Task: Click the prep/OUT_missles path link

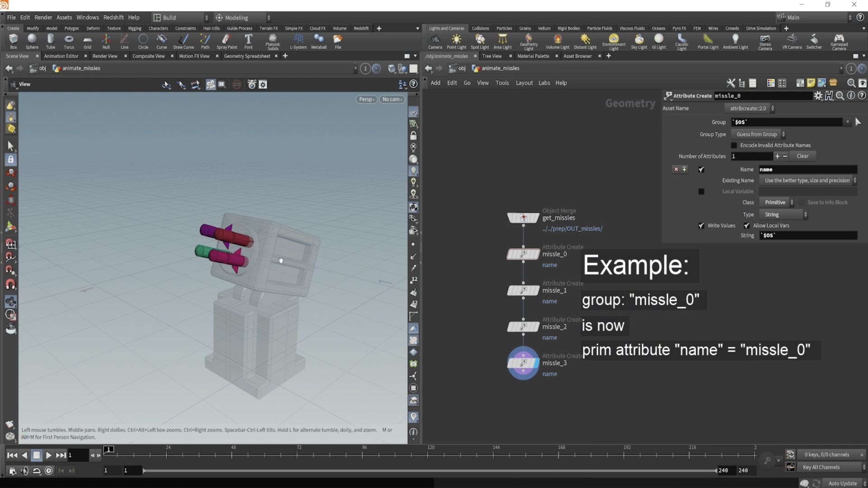Action: click(x=572, y=229)
